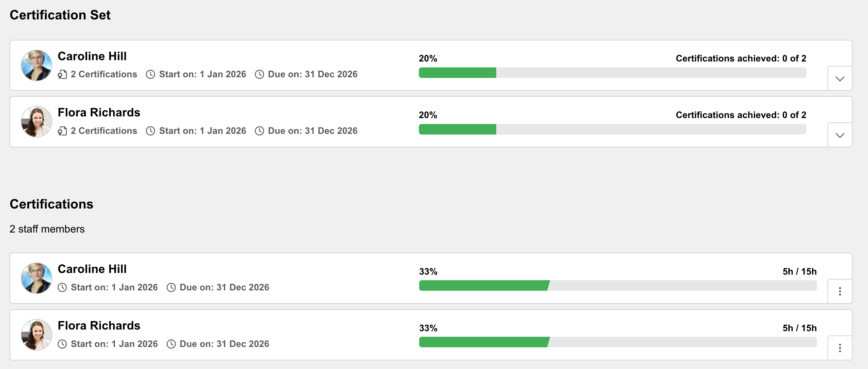The width and height of the screenshot is (868, 369).
Task: Click clock icon by Flora's certification start date
Action: tap(62, 344)
